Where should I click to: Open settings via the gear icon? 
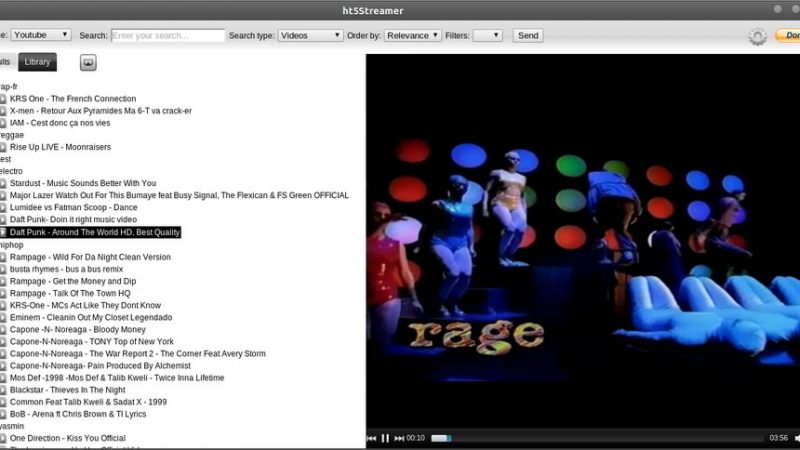pyautogui.click(x=757, y=36)
